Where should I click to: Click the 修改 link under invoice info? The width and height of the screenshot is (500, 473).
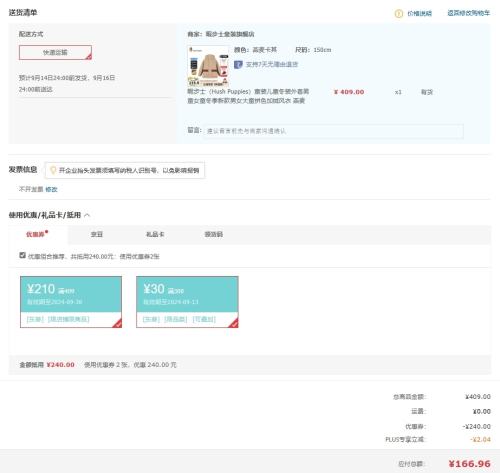(51, 189)
